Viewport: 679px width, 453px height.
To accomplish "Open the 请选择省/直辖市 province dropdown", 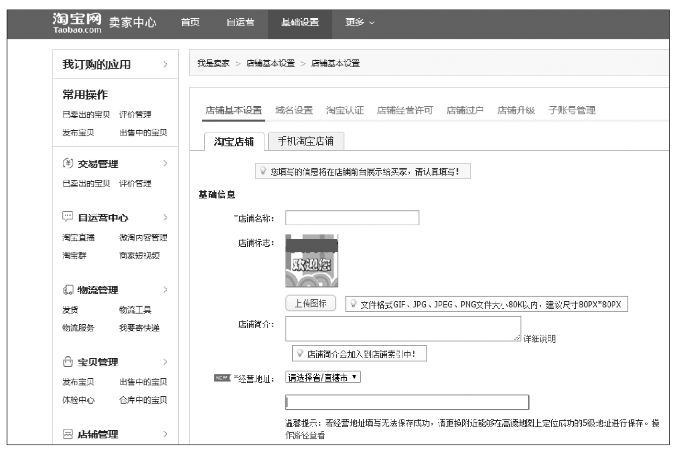I will click(x=322, y=377).
